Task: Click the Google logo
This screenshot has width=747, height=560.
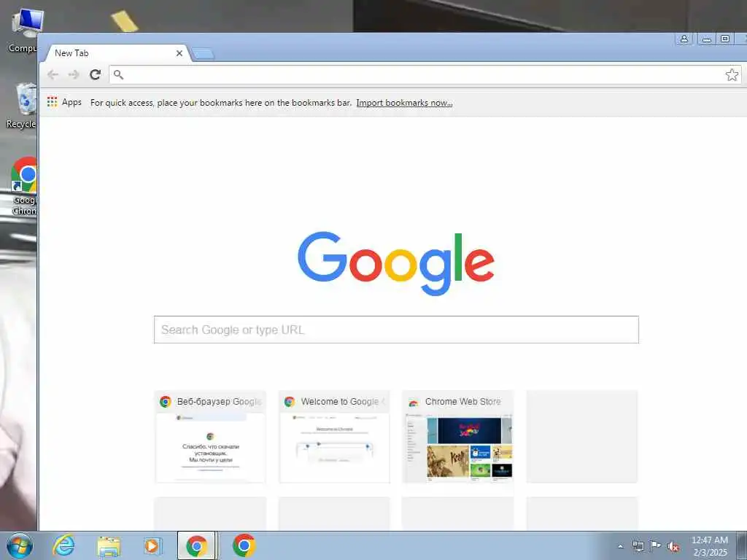Action: (x=396, y=263)
